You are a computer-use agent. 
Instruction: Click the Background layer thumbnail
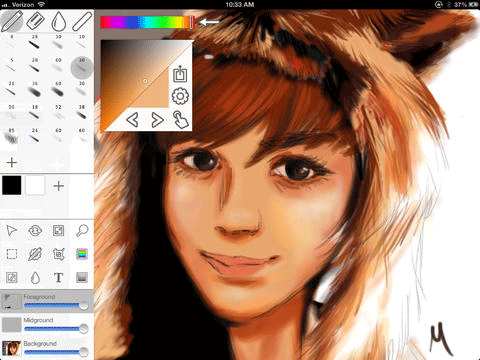pyautogui.click(x=12, y=348)
